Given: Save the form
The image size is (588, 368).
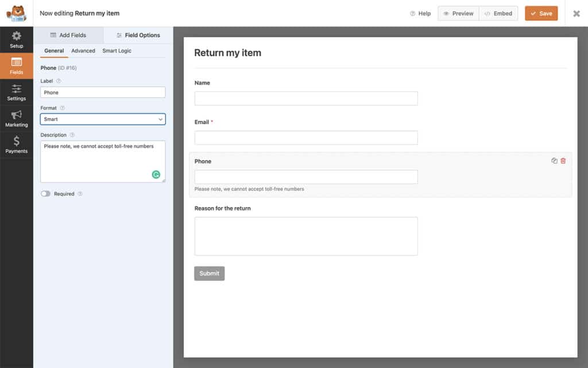Looking at the screenshot, I should (x=540, y=13).
